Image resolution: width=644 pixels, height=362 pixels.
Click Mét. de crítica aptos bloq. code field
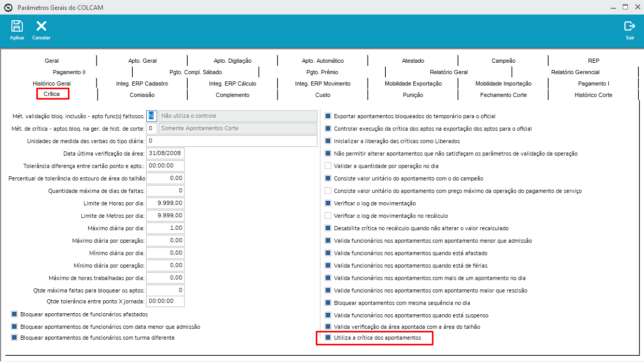tap(151, 128)
